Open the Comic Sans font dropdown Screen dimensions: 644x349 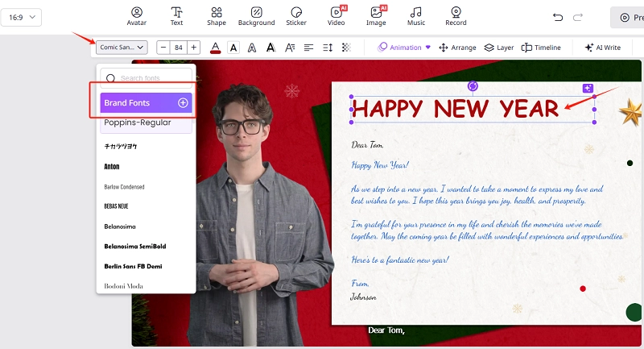122,48
